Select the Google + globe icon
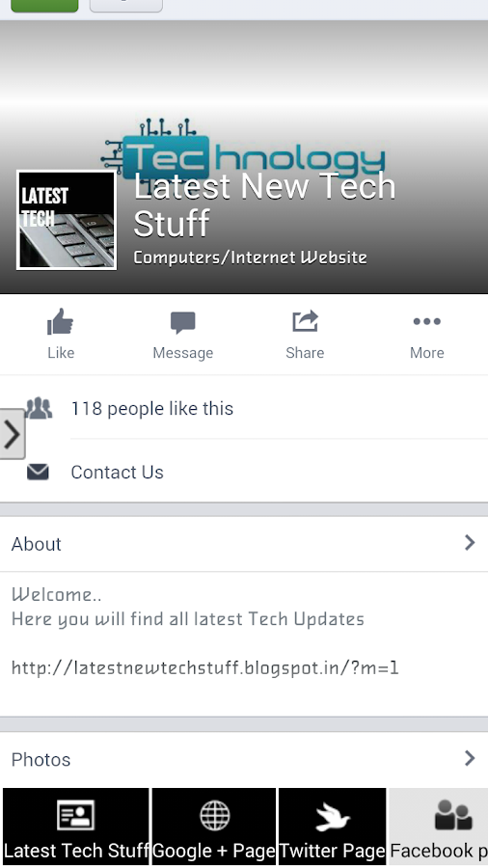The image size is (488, 868). click(215, 815)
